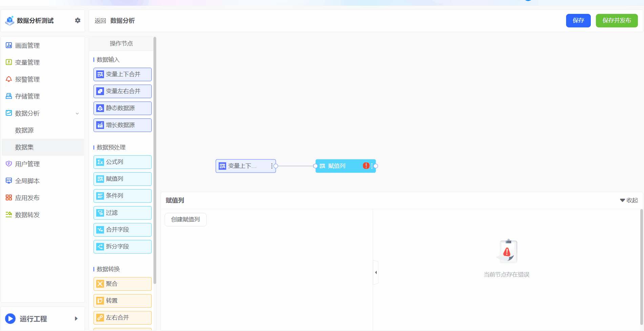Select the 静态数据源 node icon
Image resolution: width=644 pixels, height=331 pixels.
tap(100, 108)
